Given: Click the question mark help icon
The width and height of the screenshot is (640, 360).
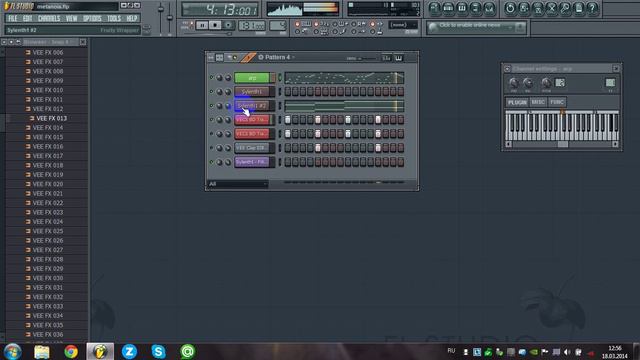Looking at the screenshot, I should pos(592,8).
